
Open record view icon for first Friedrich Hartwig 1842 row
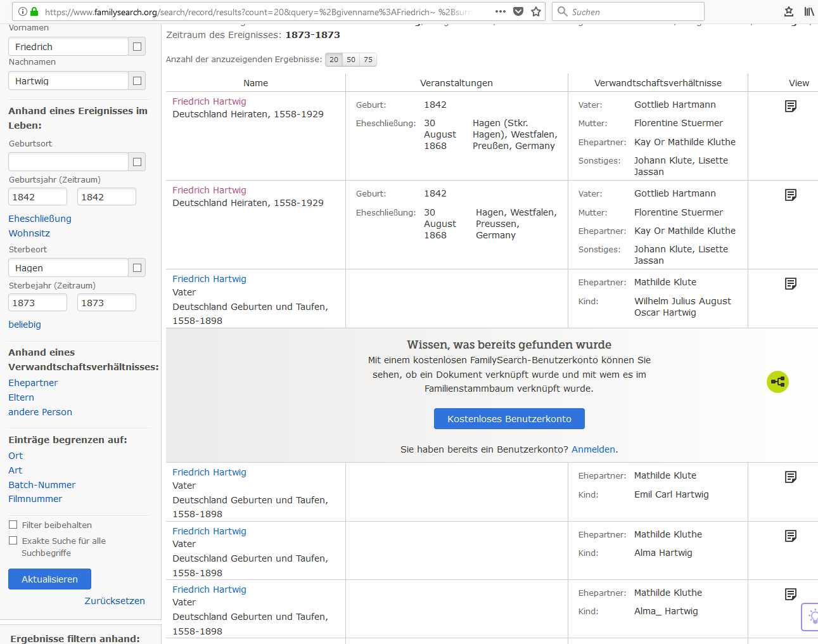(x=790, y=106)
